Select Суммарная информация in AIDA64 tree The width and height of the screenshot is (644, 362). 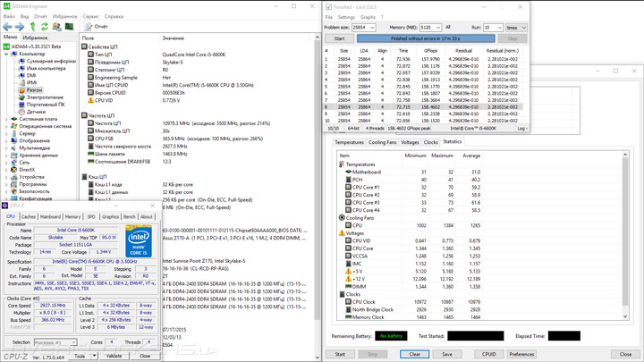coord(51,61)
